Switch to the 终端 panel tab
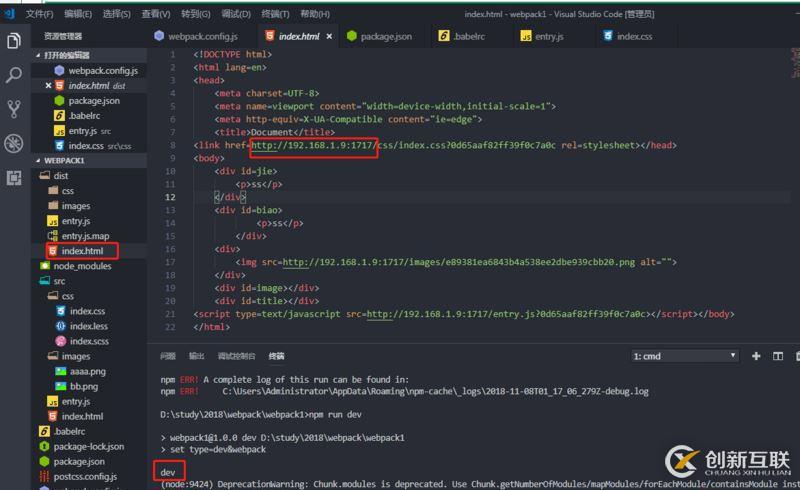This screenshot has width=800, height=490. 277,356
